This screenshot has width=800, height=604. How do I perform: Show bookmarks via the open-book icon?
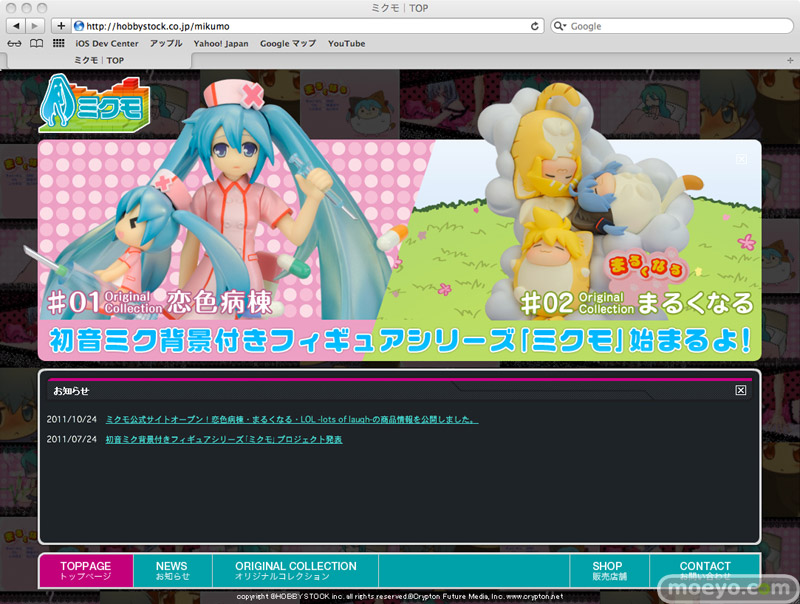pyautogui.click(x=36, y=44)
